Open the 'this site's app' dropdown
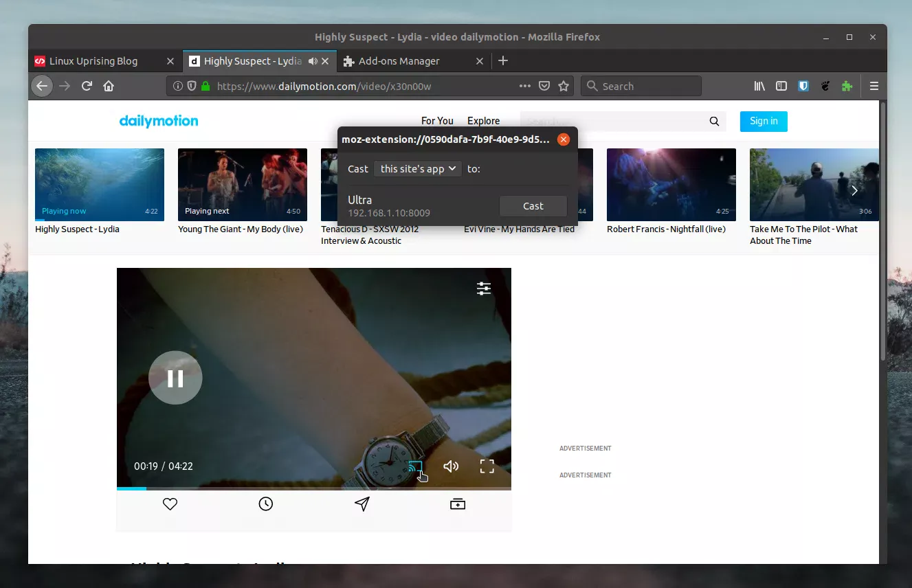Screen dimensions: 912x588 417,169
